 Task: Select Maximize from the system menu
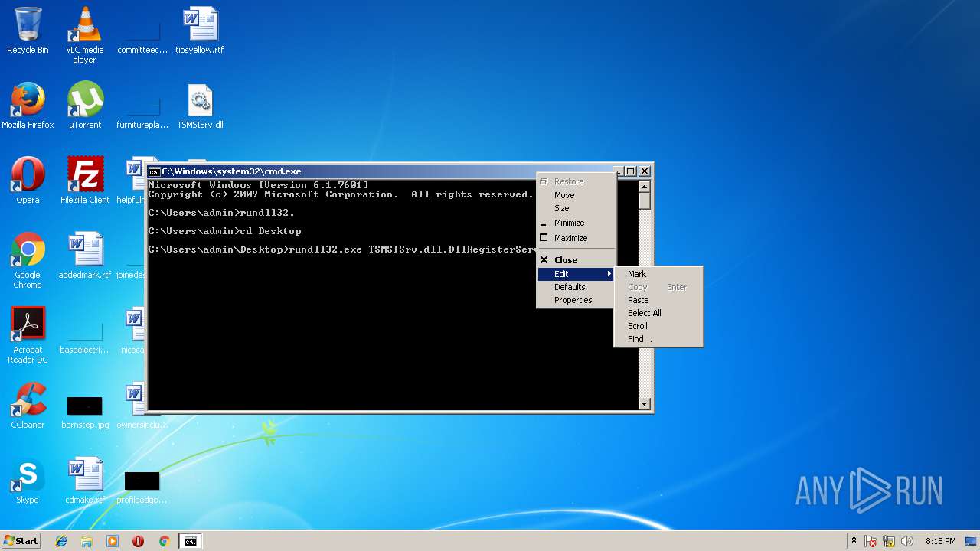577,238
